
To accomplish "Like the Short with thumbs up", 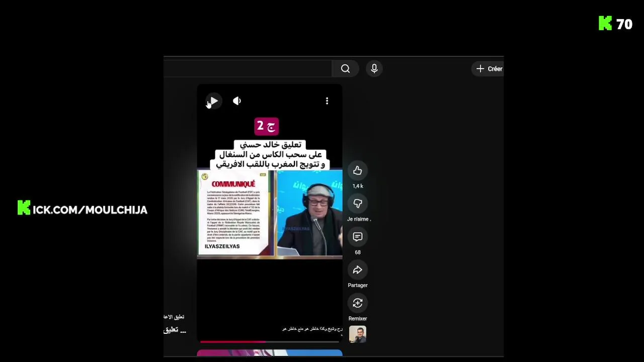I will 358,170.
